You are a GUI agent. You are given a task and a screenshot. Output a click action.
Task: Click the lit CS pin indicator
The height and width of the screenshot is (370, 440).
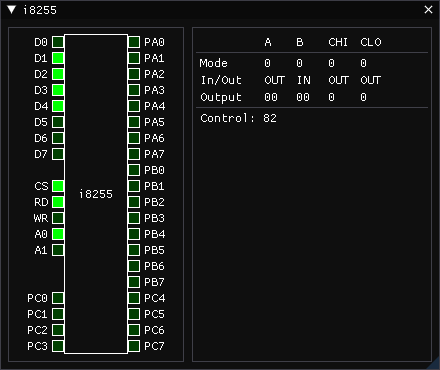[58, 186]
